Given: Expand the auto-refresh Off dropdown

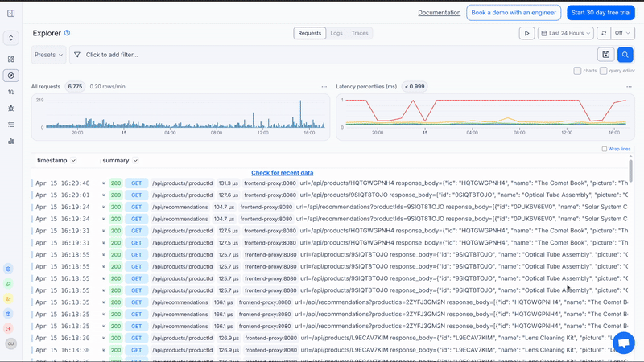Looking at the screenshot, I should (622, 33).
